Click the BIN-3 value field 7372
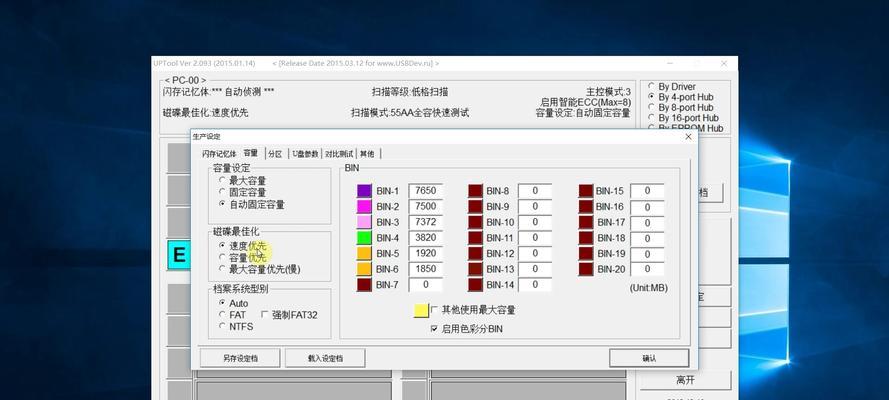This screenshot has width=889, height=400. click(425, 222)
